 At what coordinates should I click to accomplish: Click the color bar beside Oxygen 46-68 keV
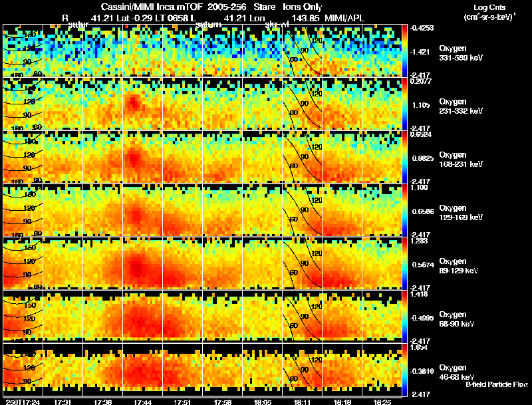click(x=404, y=370)
